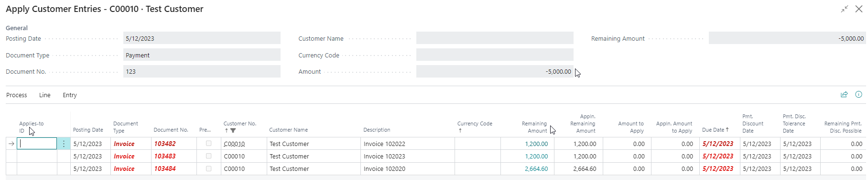Open document number 103482 link
The height and width of the screenshot is (180, 868).
165,144
